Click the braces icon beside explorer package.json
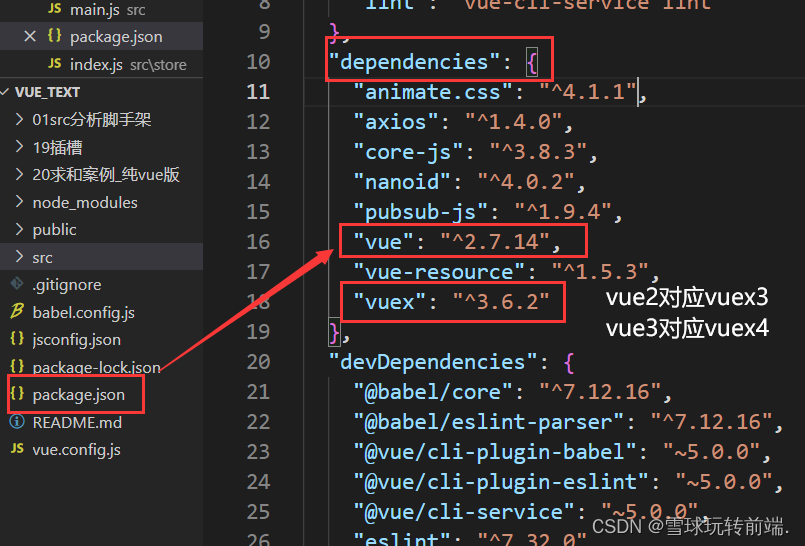805x546 pixels. [x=17, y=394]
